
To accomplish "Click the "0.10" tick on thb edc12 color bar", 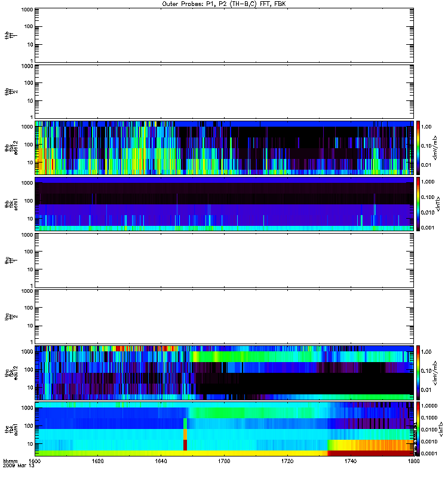I will (x=426, y=146).
